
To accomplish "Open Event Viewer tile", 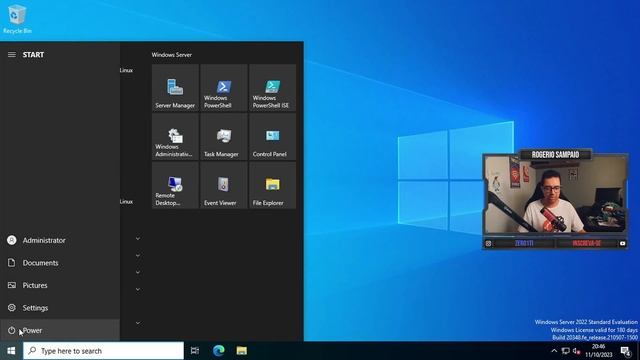I will pyautogui.click(x=224, y=185).
